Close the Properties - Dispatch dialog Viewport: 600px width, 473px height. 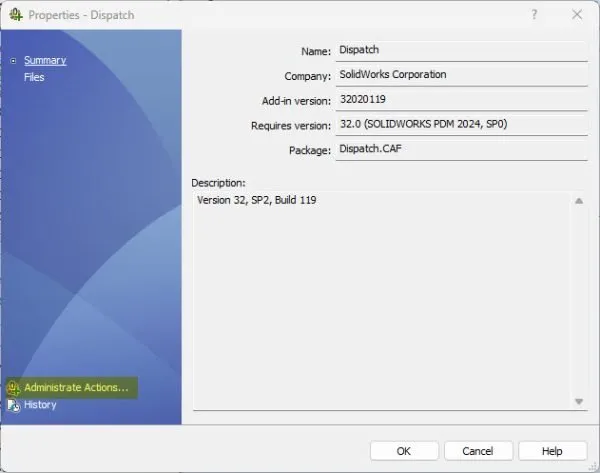577,15
